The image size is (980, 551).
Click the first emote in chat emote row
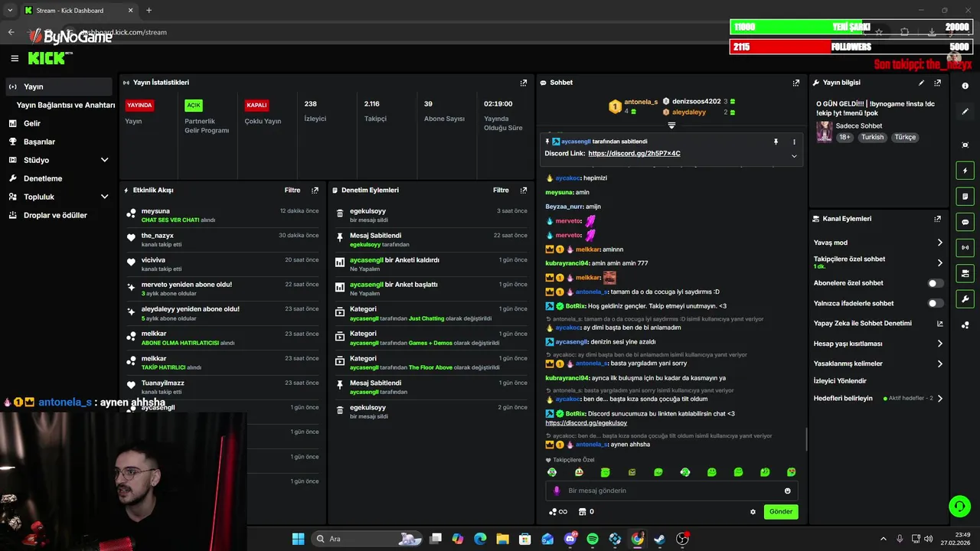coord(552,472)
